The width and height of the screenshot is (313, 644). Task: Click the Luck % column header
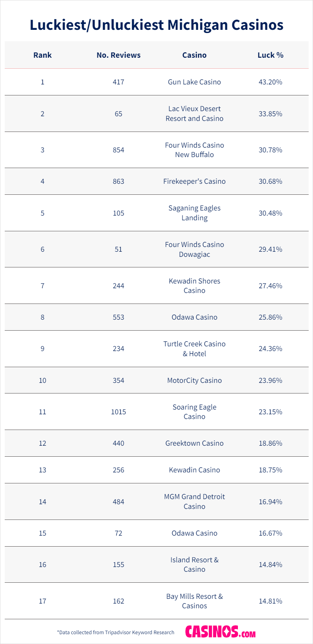270,55
